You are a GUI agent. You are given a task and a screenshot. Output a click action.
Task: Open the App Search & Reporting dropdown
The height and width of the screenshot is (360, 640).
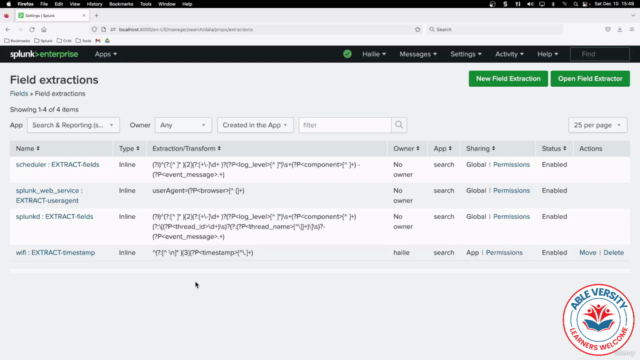coord(73,125)
